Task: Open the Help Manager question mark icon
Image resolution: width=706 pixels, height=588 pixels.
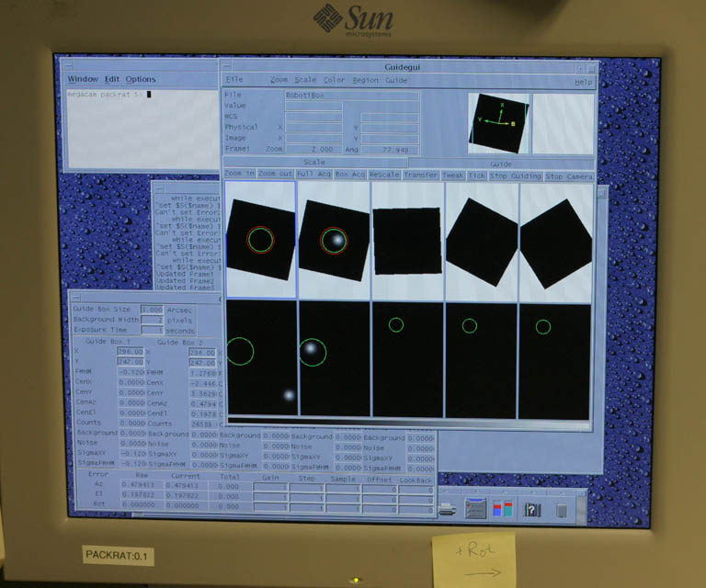Action: [x=531, y=508]
